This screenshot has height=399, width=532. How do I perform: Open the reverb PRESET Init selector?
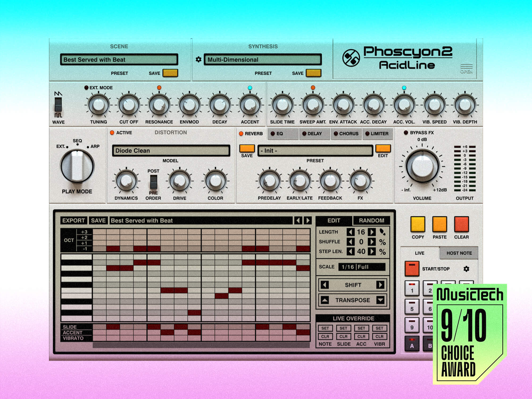315,151
